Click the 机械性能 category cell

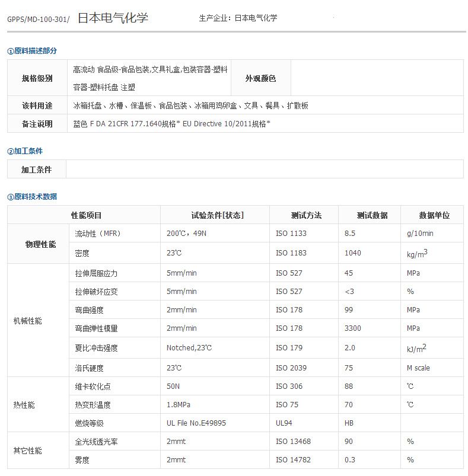point(39,321)
